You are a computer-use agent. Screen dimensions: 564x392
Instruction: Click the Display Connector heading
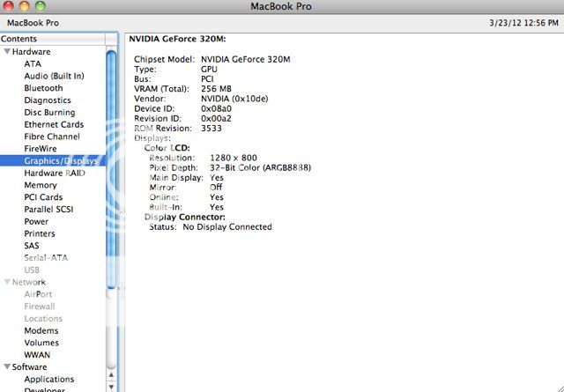[x=184, y=218]
